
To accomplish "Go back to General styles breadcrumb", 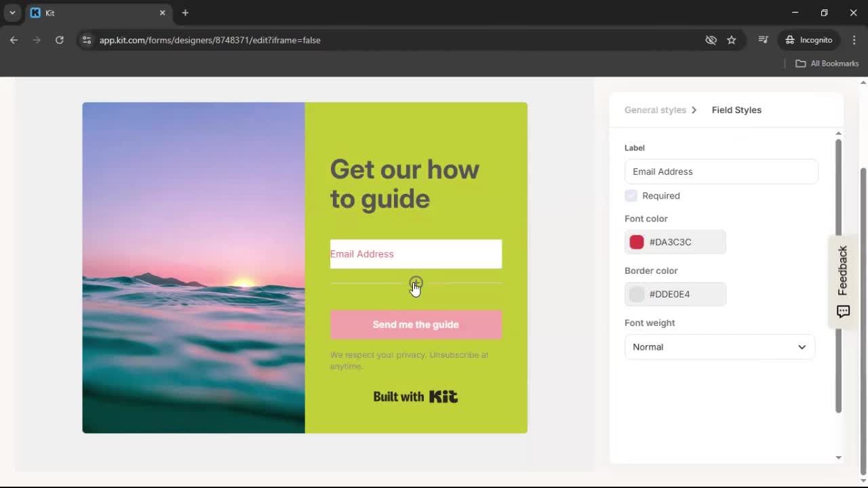I will tap(655, 110).
